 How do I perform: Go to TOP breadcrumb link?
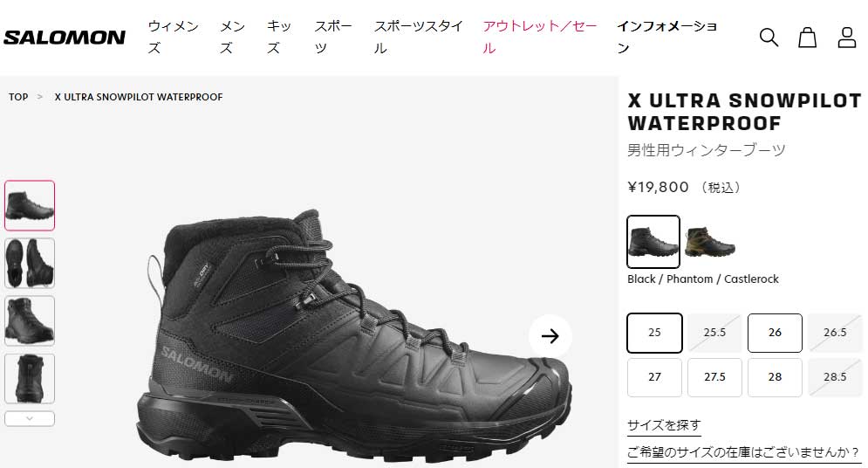coord(18,97)
